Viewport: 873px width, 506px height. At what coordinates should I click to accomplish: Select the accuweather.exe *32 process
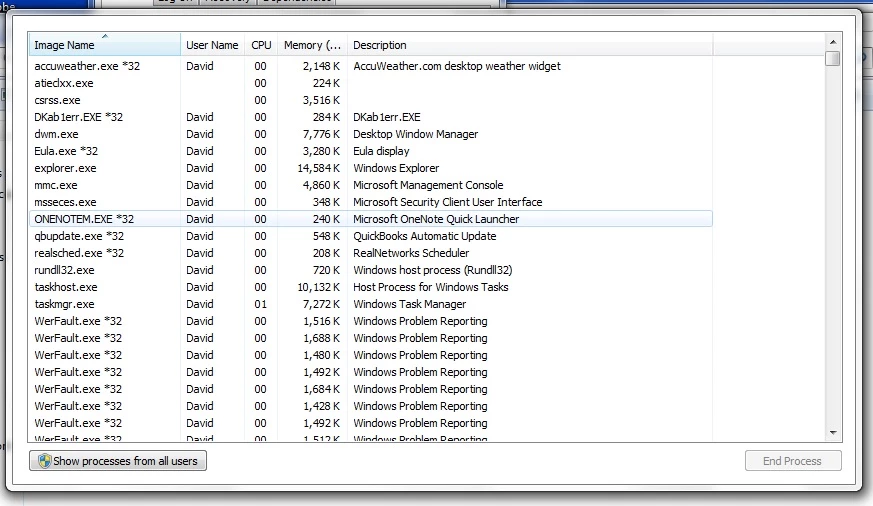(371, 66)
